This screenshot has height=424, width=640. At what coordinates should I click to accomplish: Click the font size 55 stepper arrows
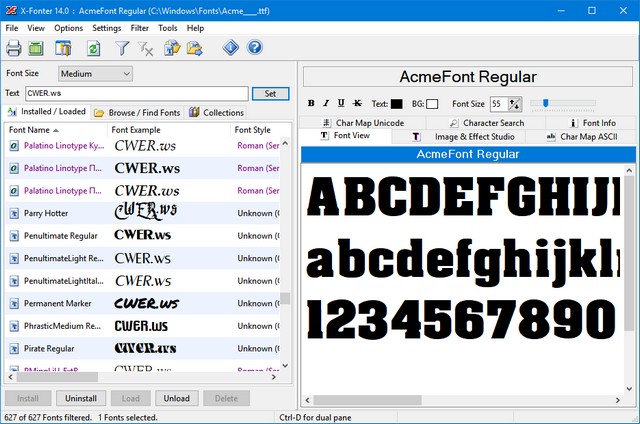pyautogui.click(x=514, y=103)
